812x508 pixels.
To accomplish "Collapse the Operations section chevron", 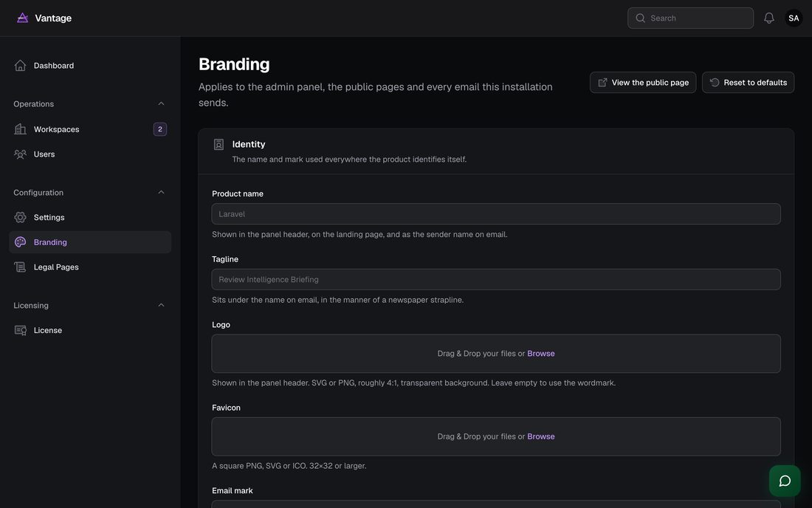I will click(161, 103).
